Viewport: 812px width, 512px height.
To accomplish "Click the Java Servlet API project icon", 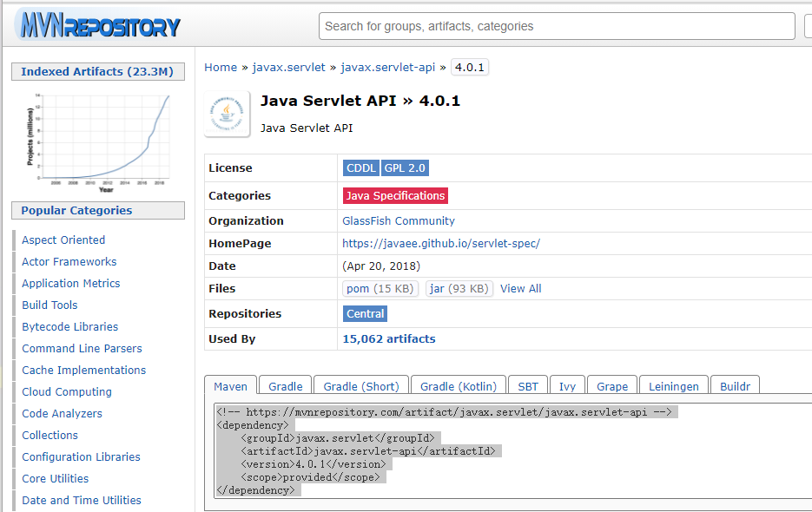I will pyautogui.click(x=226, y=113).
